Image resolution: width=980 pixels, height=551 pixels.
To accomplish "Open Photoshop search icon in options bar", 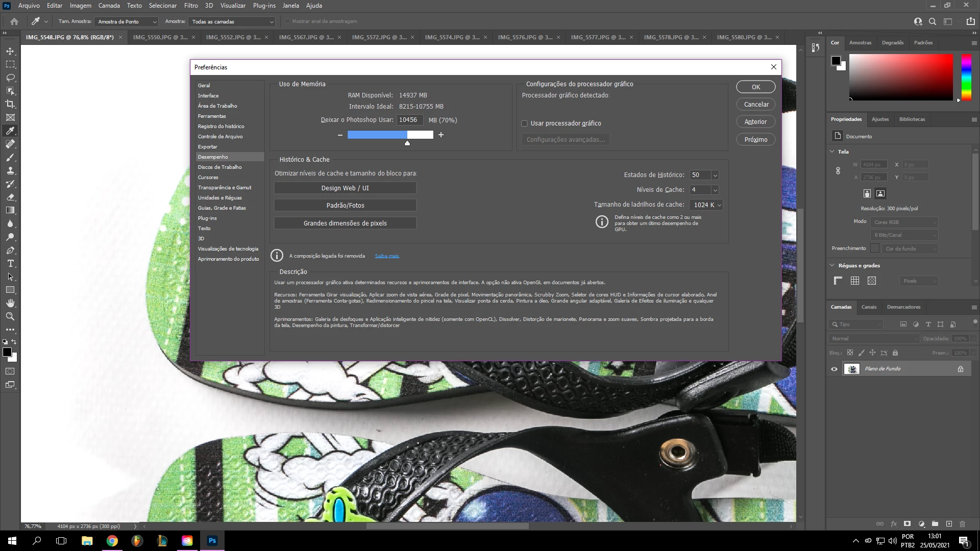I will 933,21.
